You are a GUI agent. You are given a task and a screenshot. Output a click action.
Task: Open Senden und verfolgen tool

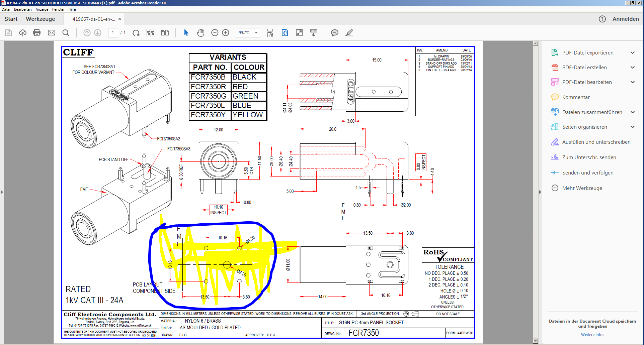click(x=582, y=173)
